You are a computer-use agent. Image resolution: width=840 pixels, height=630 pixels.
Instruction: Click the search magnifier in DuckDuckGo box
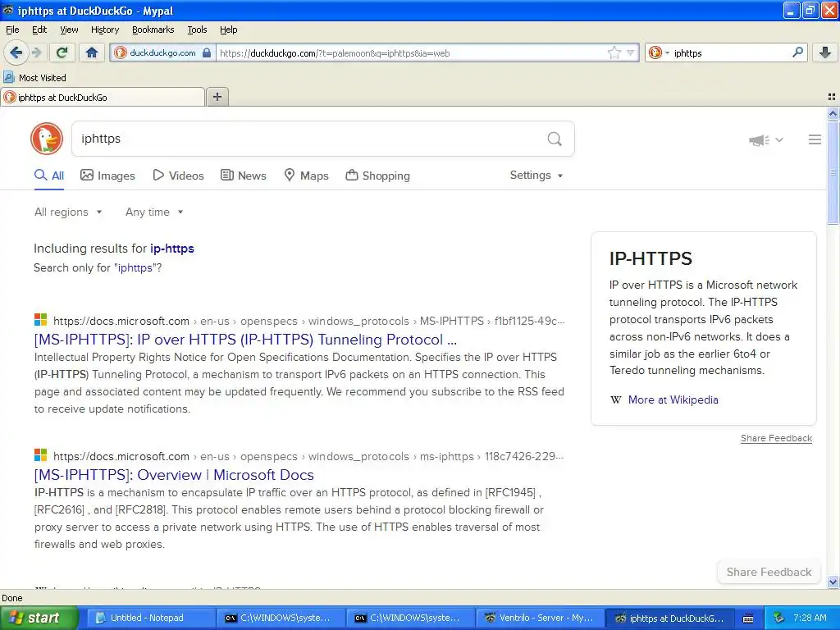[555, 139]
